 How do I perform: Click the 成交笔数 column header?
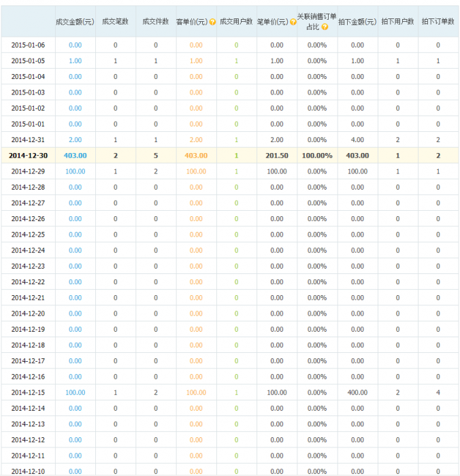pos(115,22)
